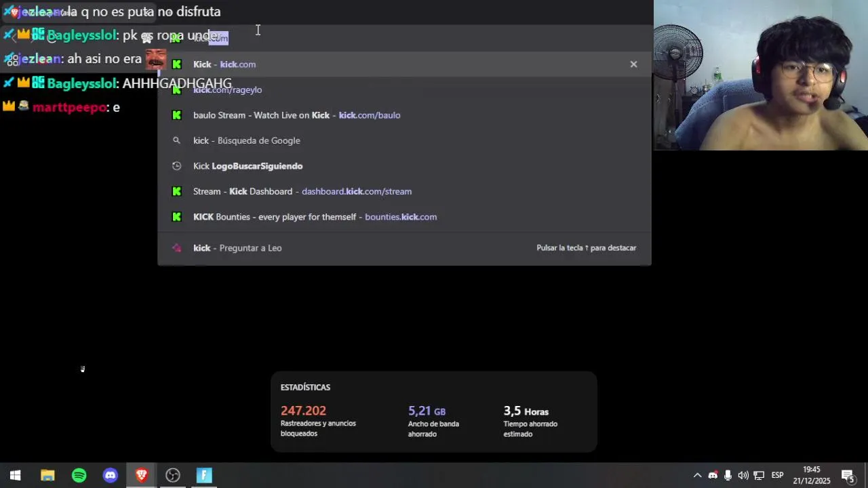This screenshot has height=488, width=868.
Task: Open baulo Stream kick.com/baulo suggestion
Action: coord(404,115)
